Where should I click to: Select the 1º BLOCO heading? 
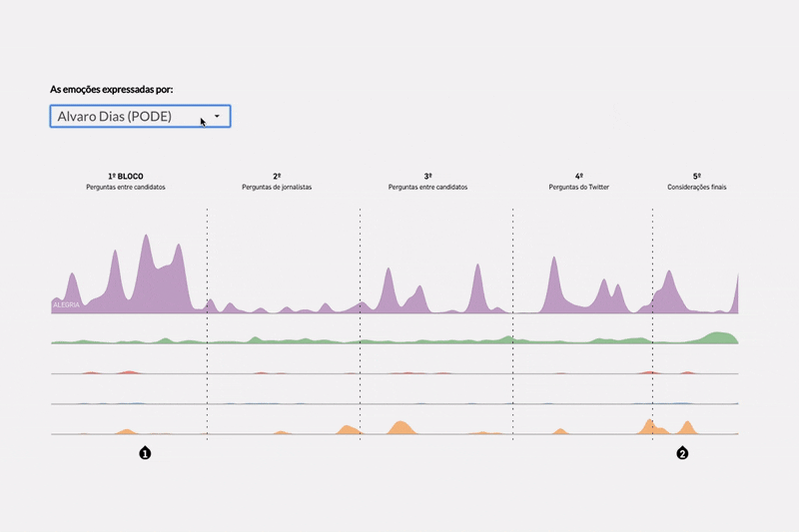click(x=125, y=176)
